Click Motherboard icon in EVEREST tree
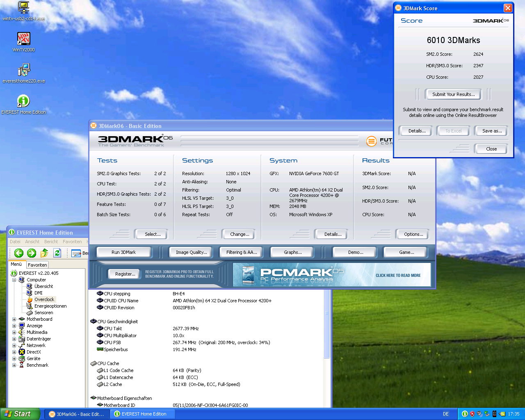The image size is (525, 420). coord(22,319)
